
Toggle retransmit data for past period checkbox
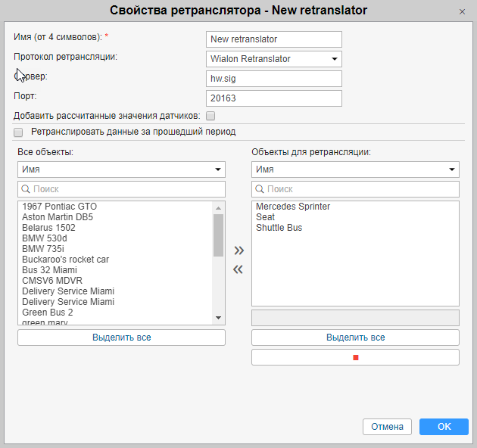pos(18,132)
